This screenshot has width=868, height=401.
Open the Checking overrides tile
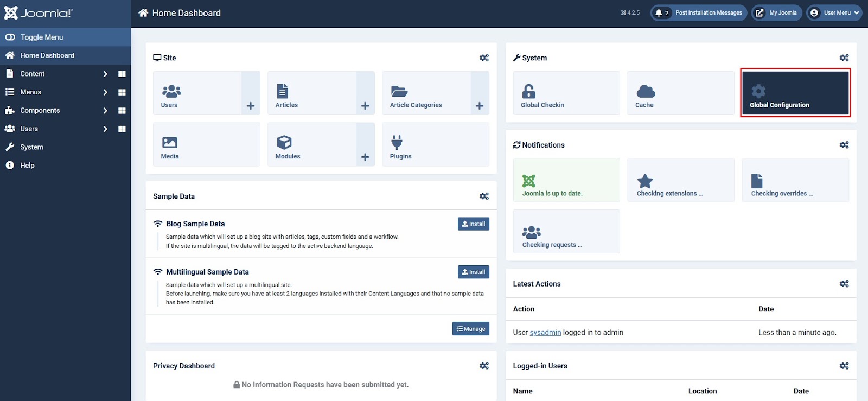[x=795, y=180]
